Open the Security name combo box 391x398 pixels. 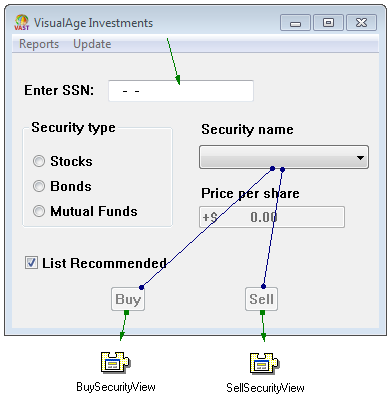pyautogui.click(x=284, y=157)
